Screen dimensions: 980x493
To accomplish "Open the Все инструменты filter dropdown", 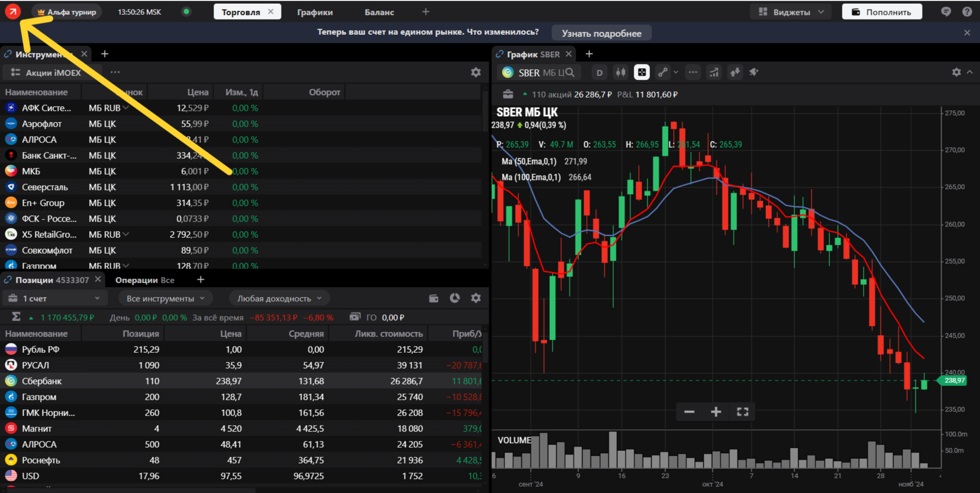I will point(166,298).
